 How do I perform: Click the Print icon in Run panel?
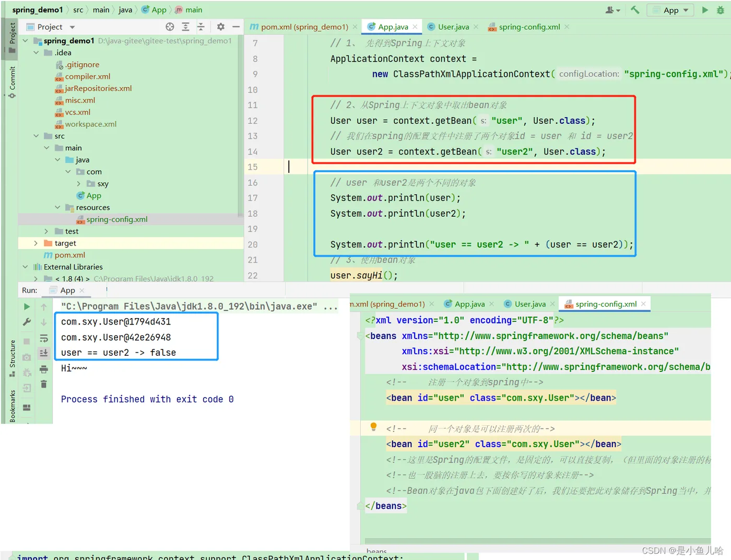coord(44,369)
